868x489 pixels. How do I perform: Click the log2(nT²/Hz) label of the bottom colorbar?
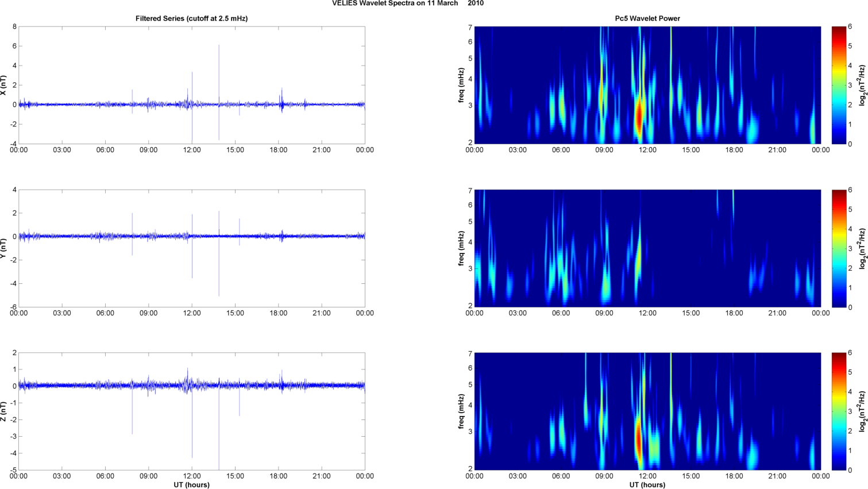point(863,411)
